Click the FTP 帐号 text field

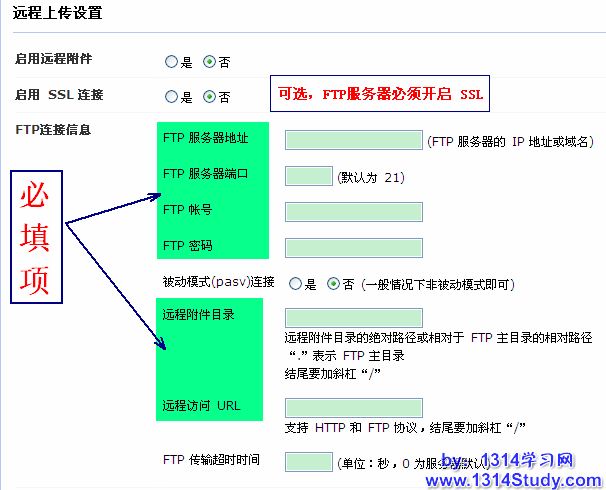coord(353,212)
